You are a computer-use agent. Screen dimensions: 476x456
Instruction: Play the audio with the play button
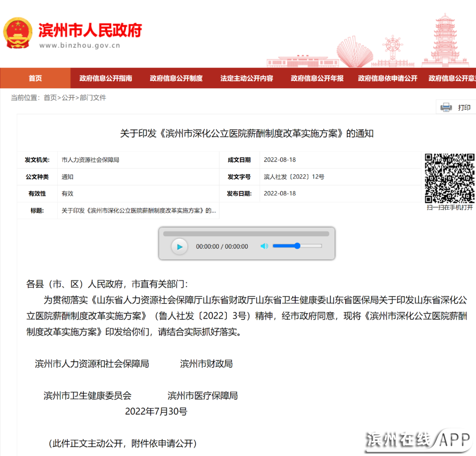(179, 247)
